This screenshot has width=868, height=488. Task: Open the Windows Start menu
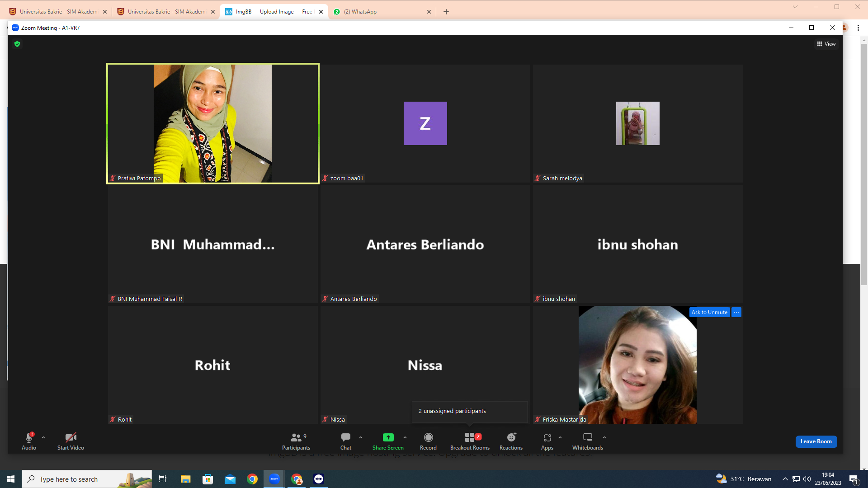11,479
